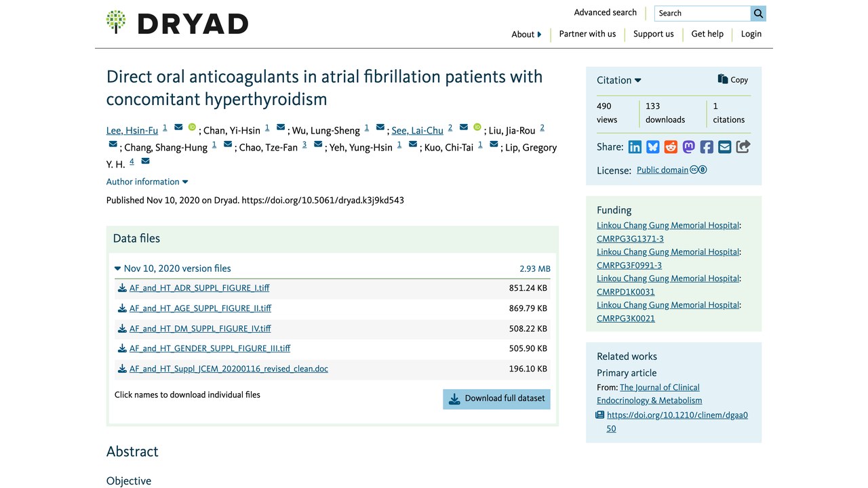The width and height of the screenshot is (868, 488).
Task: Open the About menu
Action: (x=526, y=34)
